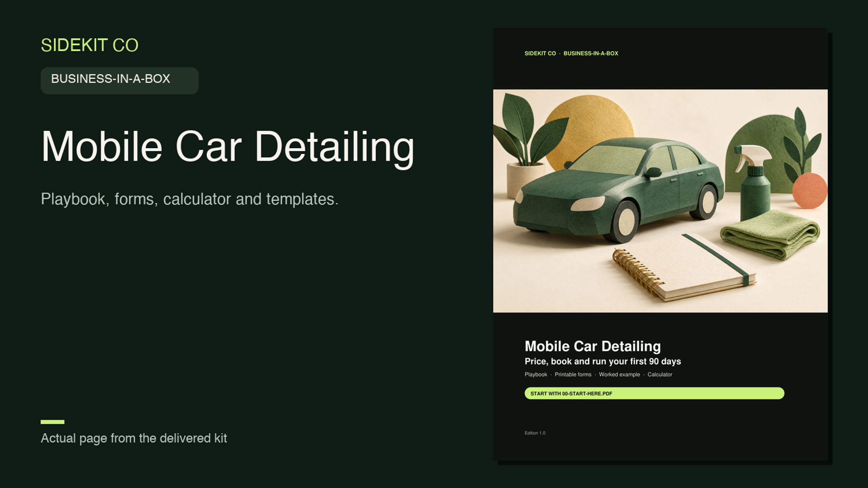Image resolution: width=868 pixels, height=488 pixels.
Task: Click the subtitle 'Playbook, forms, calculator and templates.'
Action: [190, 199]
